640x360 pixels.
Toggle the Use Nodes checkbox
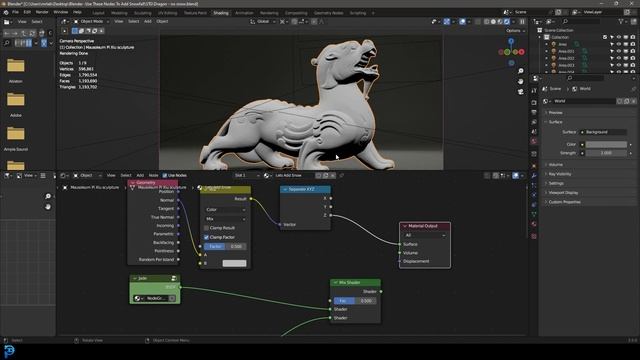pos(165,176)
